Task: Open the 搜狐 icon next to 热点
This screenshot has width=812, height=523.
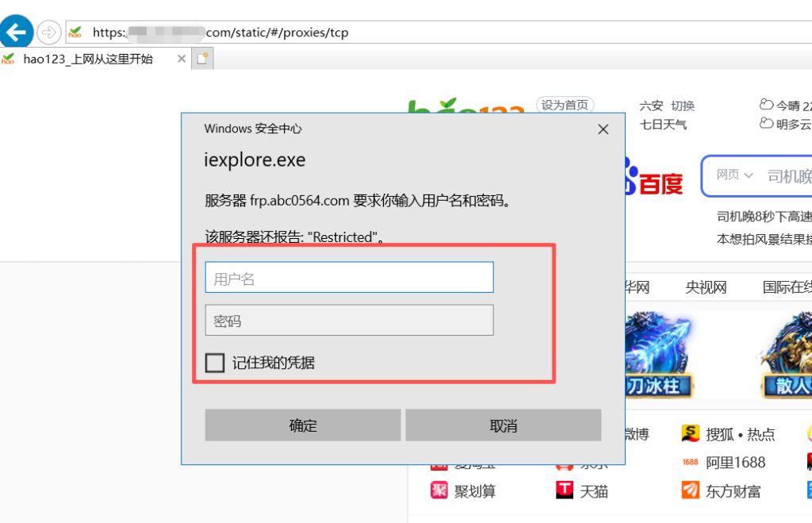Action: (x=691, y=433)
